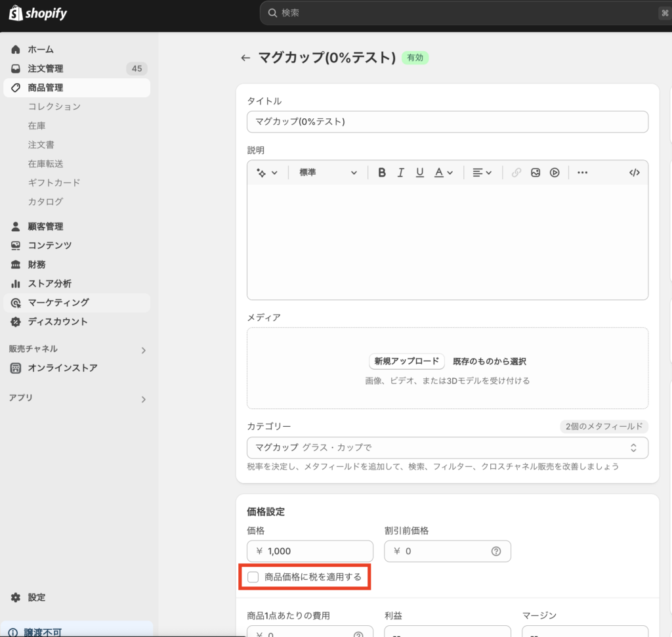Image resolution: width=672 pixels, height=637 pixels.
Task: Click the Bold formatting icon
Action: point(382,173)
